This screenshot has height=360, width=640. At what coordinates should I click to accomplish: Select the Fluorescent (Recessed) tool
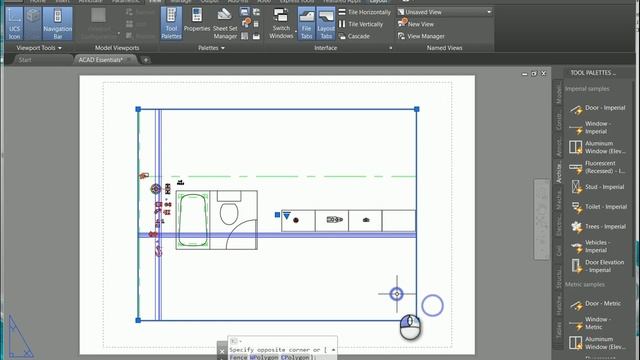point(598,167)
